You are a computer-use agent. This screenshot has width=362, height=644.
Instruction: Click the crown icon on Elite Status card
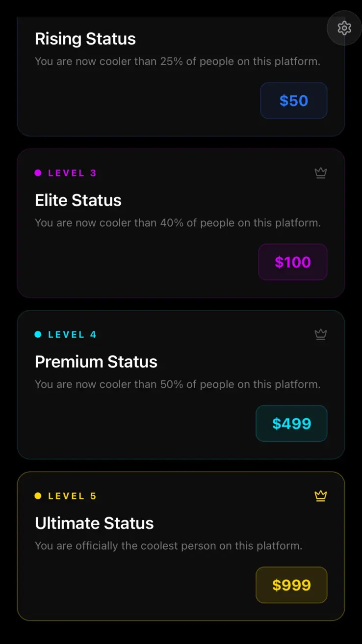(x=320, y=173)
